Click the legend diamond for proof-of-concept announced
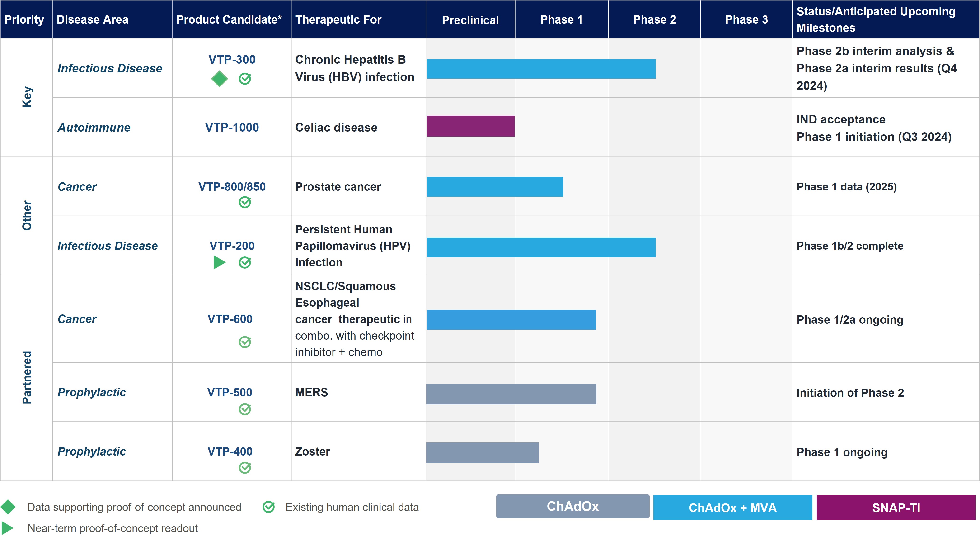The height and width of the screenshot is (541, 980). pyautogui.click(x=8, y=507)
